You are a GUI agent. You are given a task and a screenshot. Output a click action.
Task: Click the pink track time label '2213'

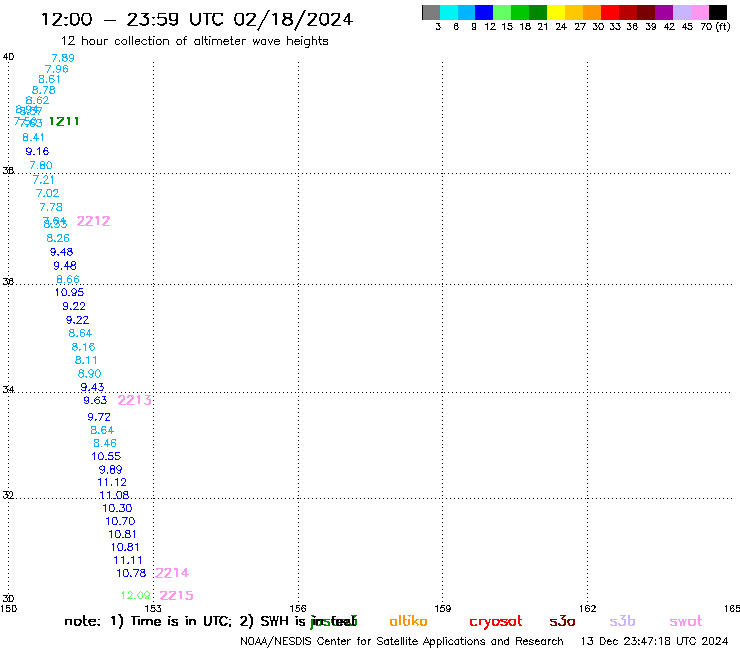pos(135,400)
